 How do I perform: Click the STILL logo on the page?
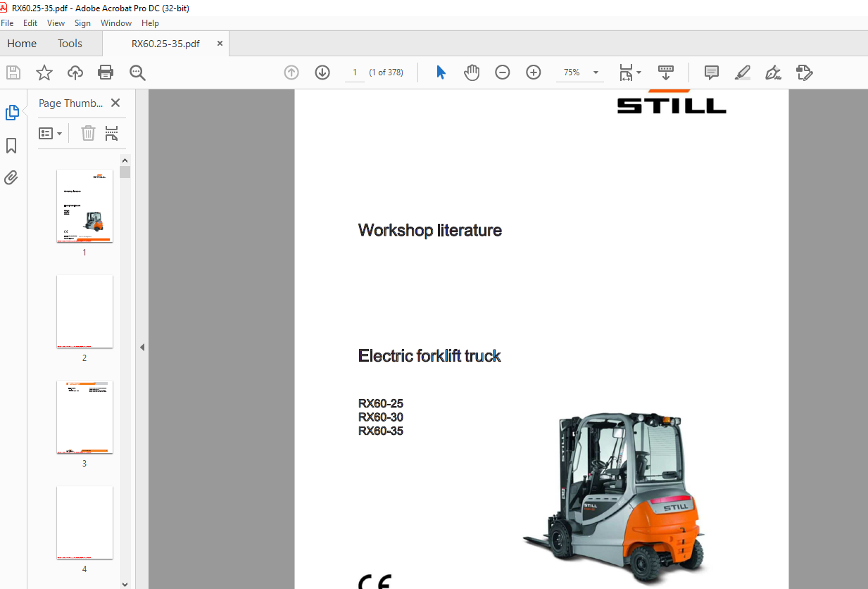click(672, 102)
